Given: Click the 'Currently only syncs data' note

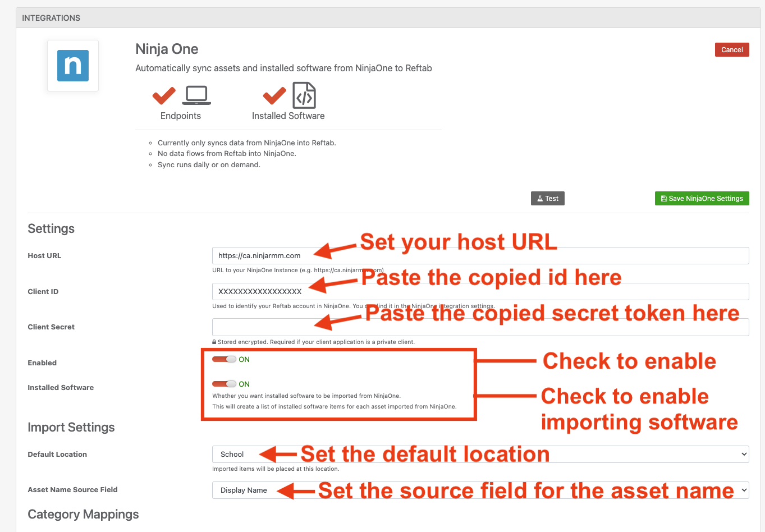Looking at the screenshot, I should click(247, 143).
